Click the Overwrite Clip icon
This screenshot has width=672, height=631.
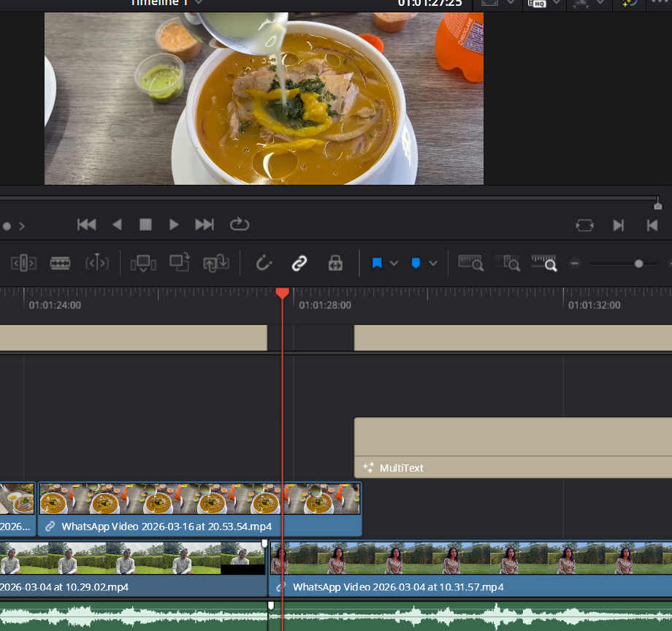[x=179, y=263]
